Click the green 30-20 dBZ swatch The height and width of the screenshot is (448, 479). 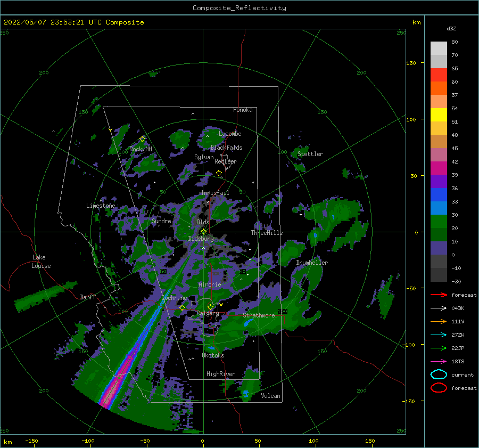pos(439,221)
